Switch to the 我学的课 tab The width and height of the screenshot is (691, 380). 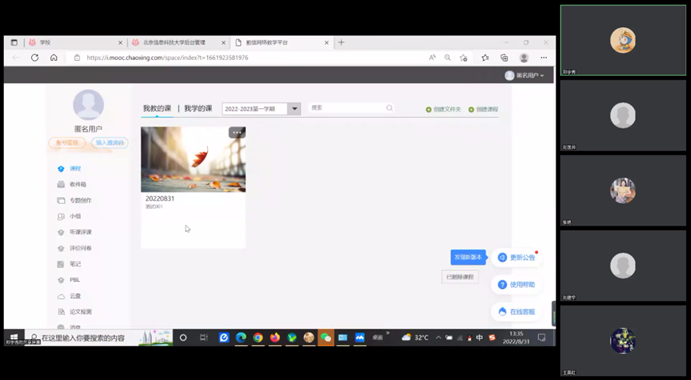[x=198, y=108]
